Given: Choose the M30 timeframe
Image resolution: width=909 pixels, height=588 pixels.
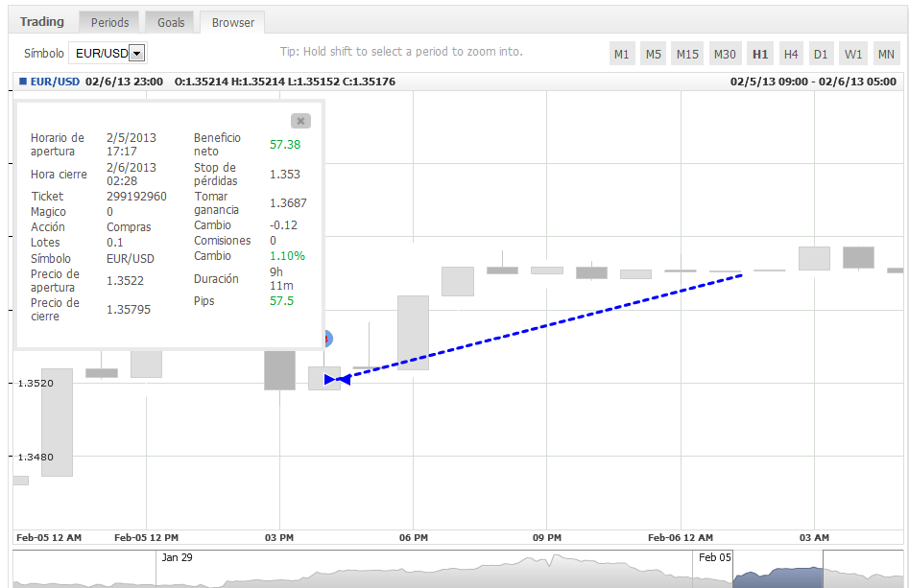Looking at the screenshot, I should 725,54.
